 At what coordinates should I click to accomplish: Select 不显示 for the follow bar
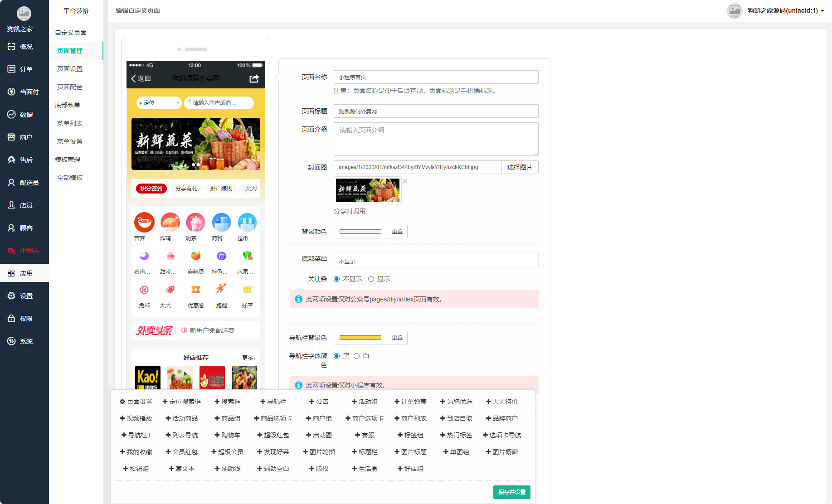click(x=336, y=279)
